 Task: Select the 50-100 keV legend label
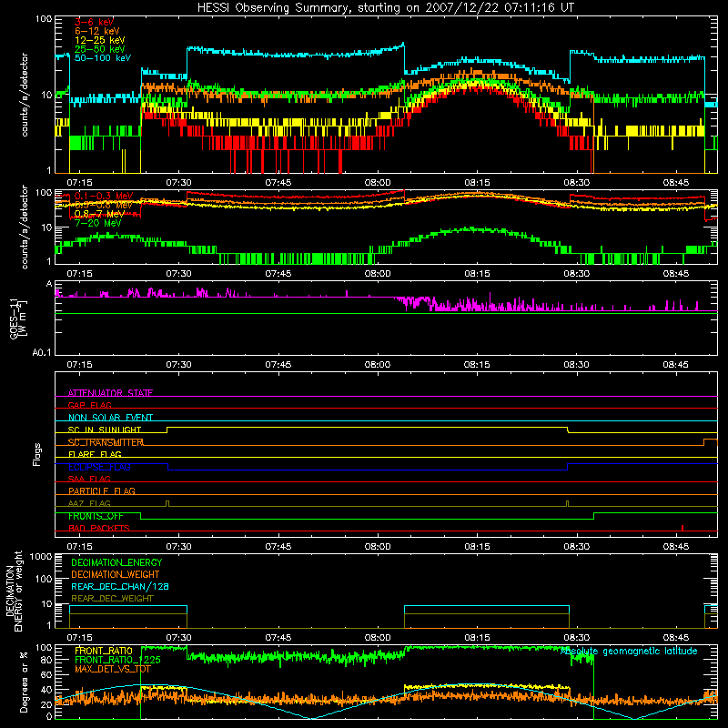[x=102, y=58]
